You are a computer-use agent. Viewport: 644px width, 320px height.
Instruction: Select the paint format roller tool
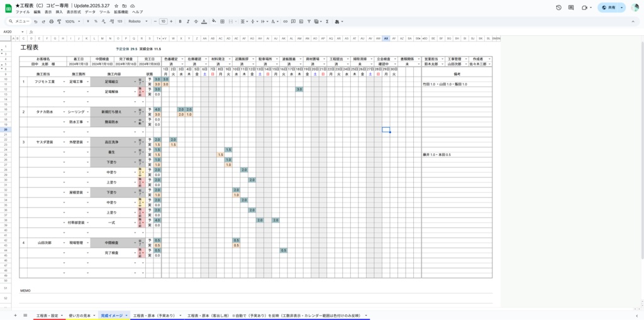58,21
